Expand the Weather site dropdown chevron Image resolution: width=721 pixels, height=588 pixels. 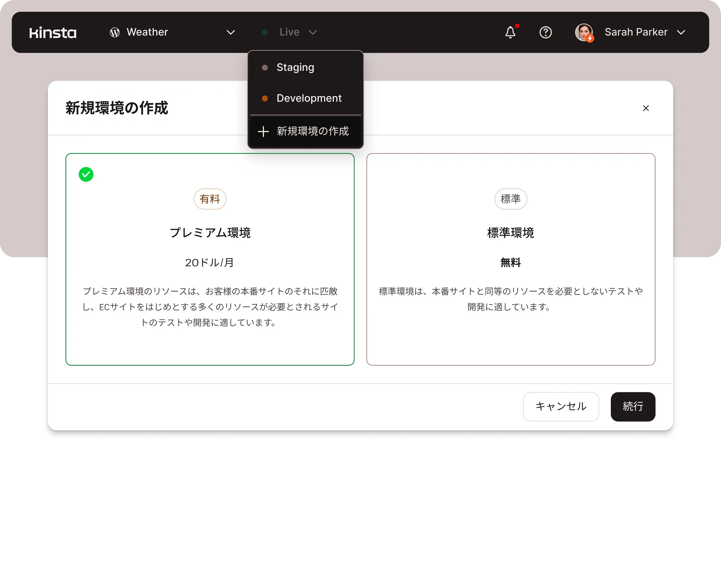(231, 33)
